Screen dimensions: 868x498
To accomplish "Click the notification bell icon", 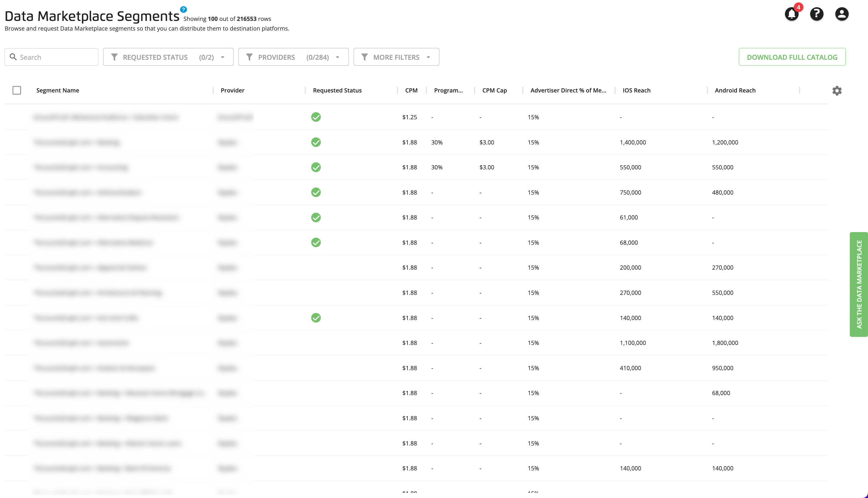I will (792, 13).
